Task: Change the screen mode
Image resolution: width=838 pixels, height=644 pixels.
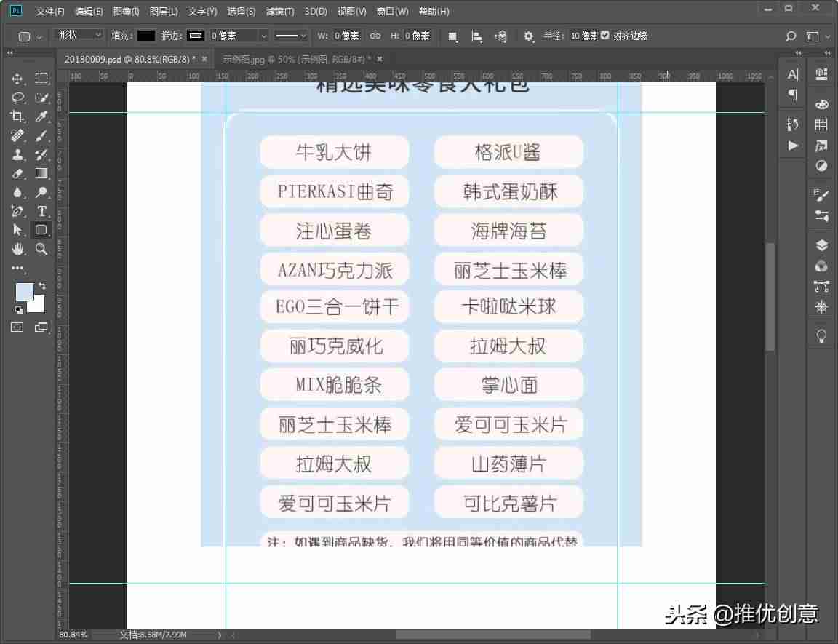Action: coord(41,327)
